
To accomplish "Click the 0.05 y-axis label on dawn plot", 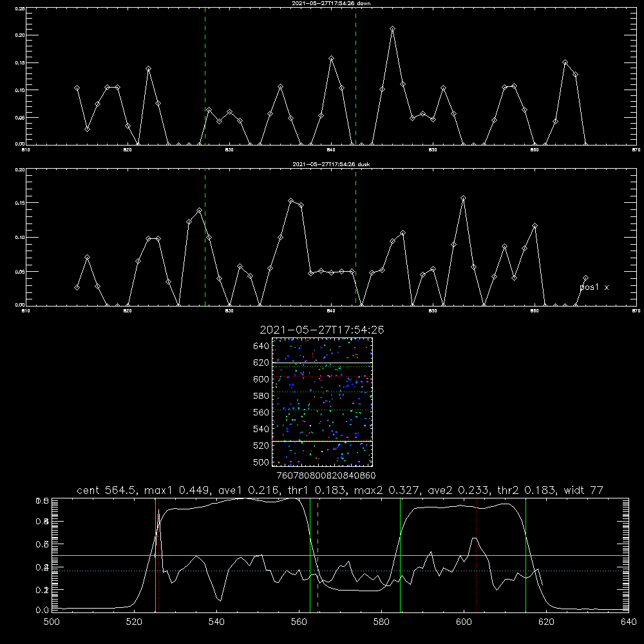I will pos(20,117).
